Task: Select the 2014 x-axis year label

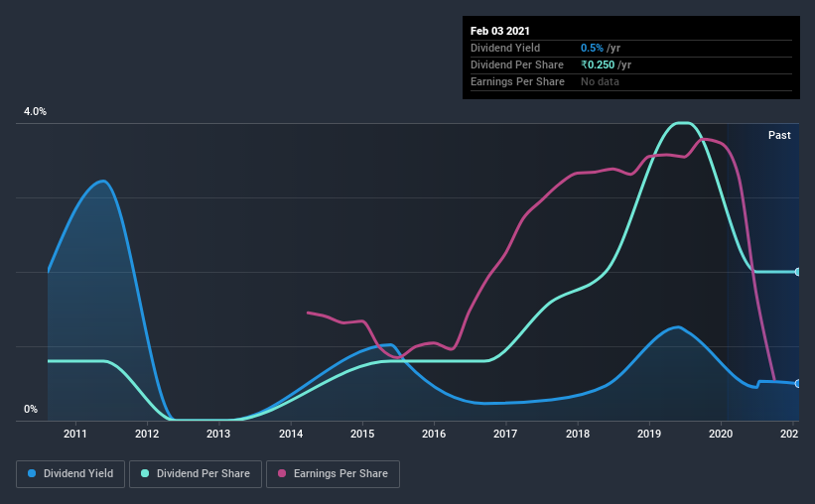Action: (291, 434)
